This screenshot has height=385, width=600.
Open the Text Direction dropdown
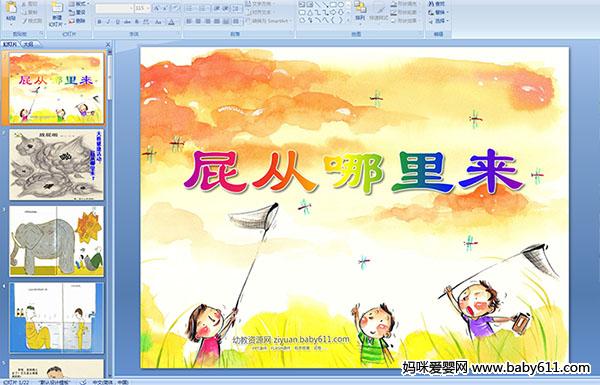[261, 4]
